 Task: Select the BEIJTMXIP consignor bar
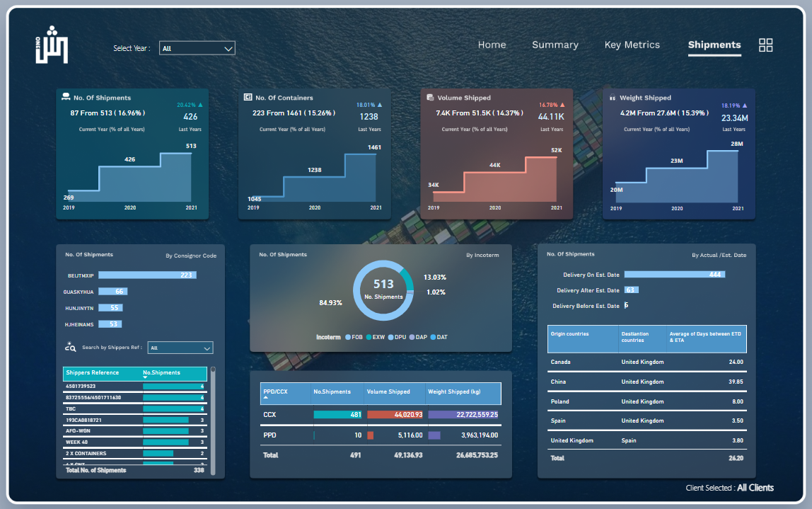click(x=147, y=275)
